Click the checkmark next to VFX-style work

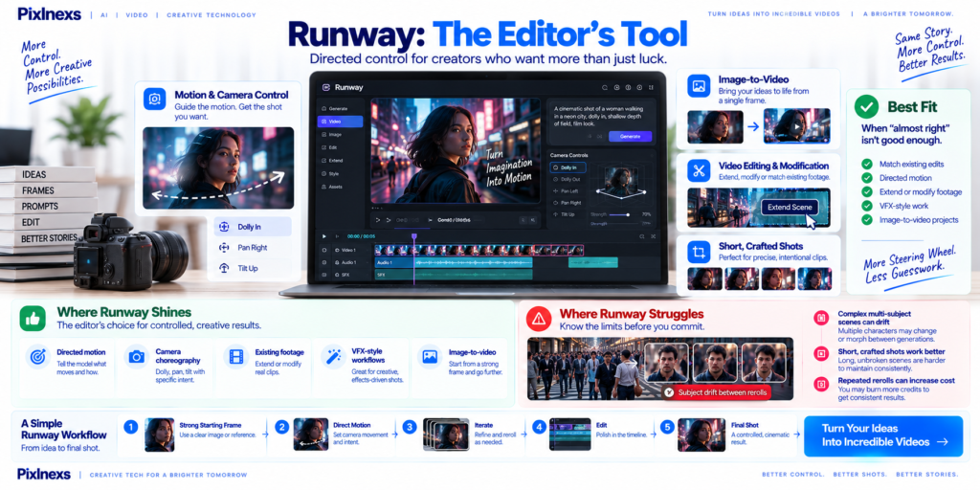pos(867,206)
